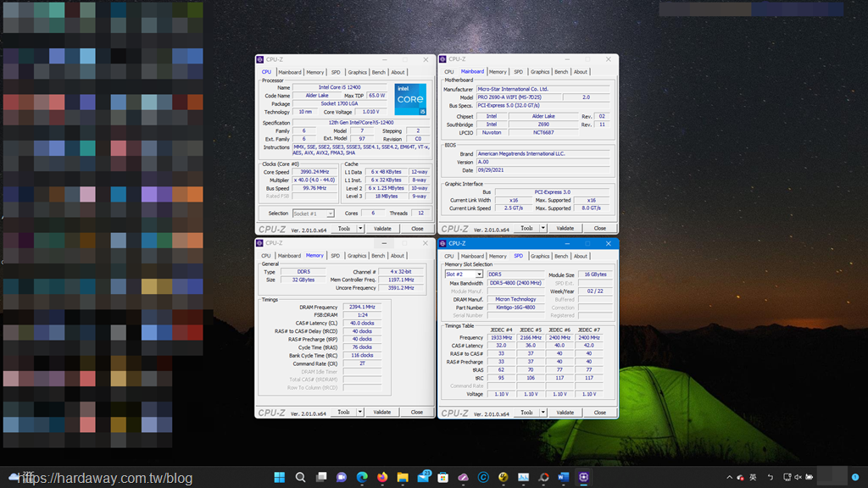
Task: Show hidden system tray icons
Action: click(729, 477)
